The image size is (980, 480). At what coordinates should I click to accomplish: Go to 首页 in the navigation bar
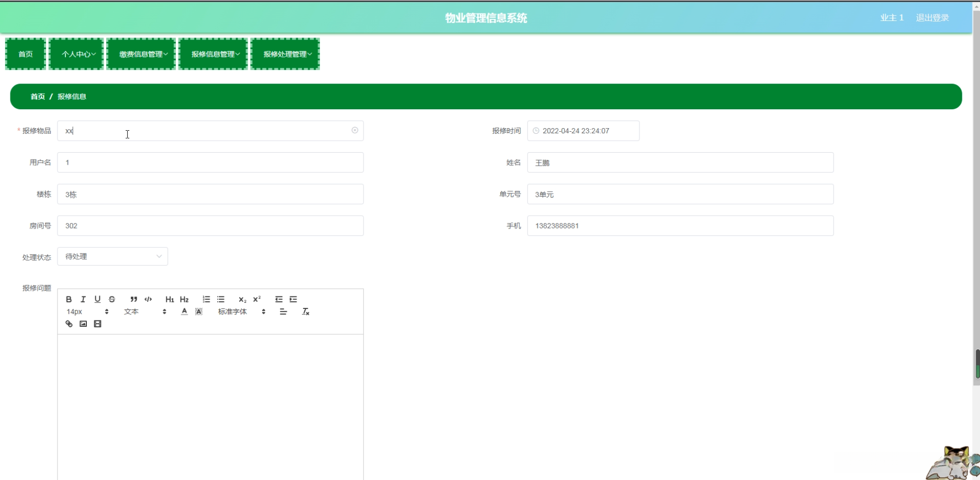[x=26, y=54]
